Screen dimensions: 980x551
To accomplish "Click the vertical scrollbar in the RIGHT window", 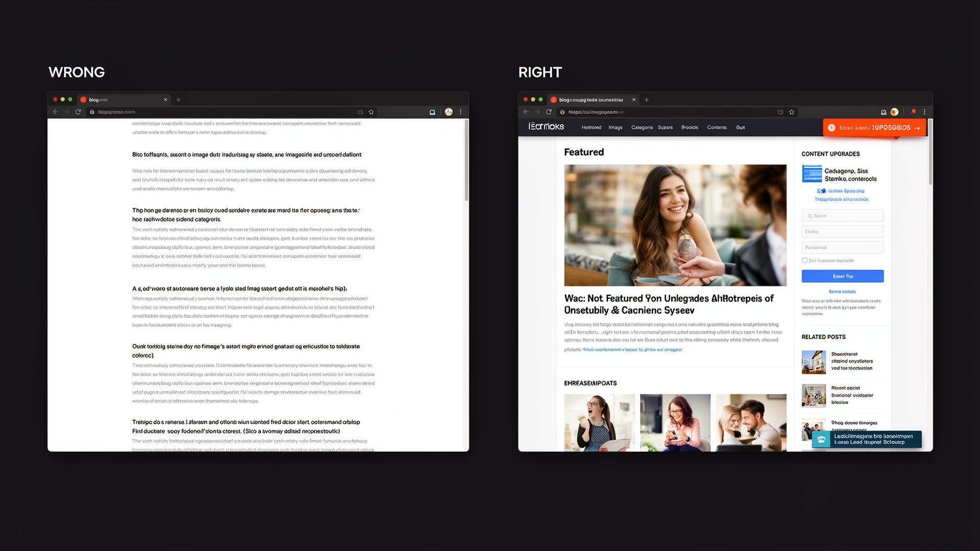I will pyautogui.click(x=930, y=152).
